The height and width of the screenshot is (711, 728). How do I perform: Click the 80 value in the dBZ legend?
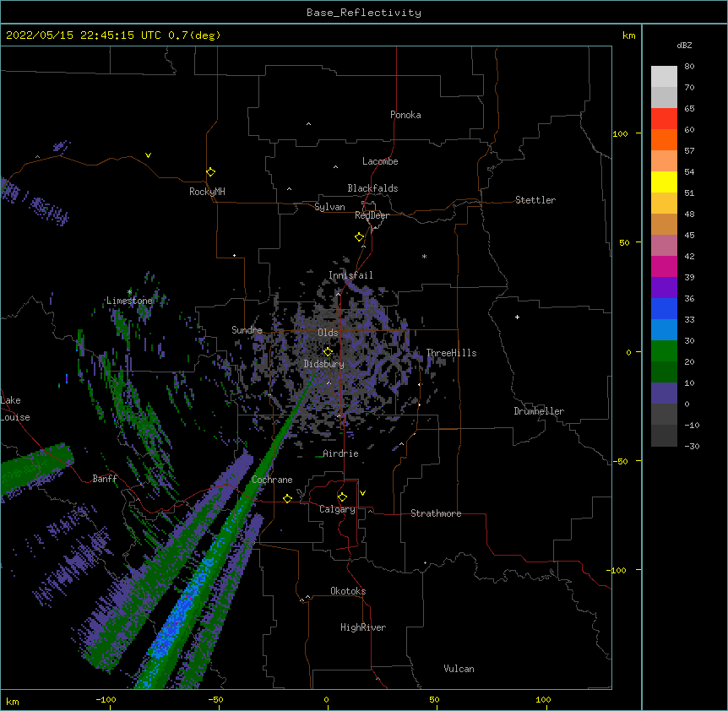(x=689, y=67)
